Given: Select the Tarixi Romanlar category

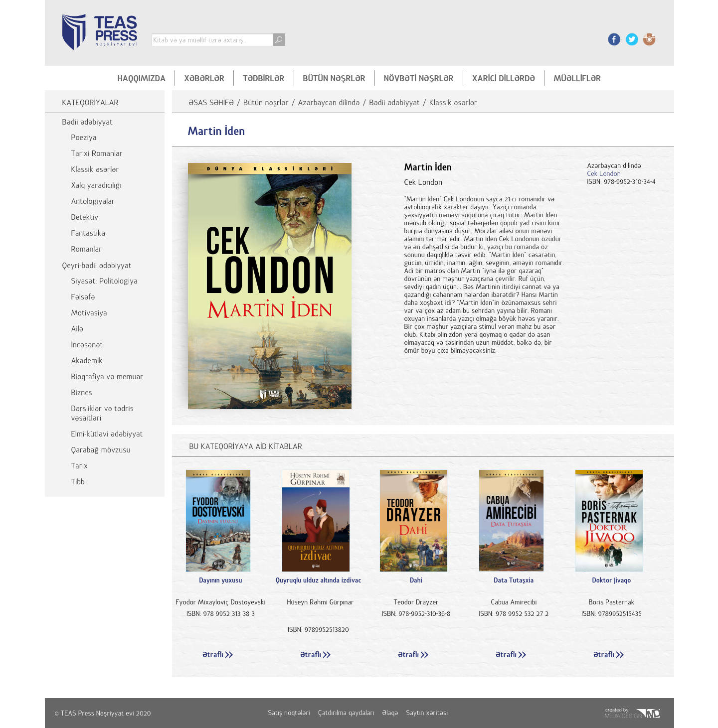Looking at the screenshot, I should pos(96,153).
